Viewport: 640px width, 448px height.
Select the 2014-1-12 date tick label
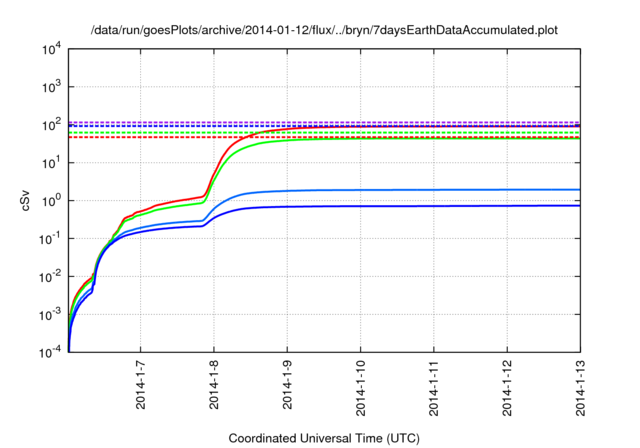[x=507, y=388]
